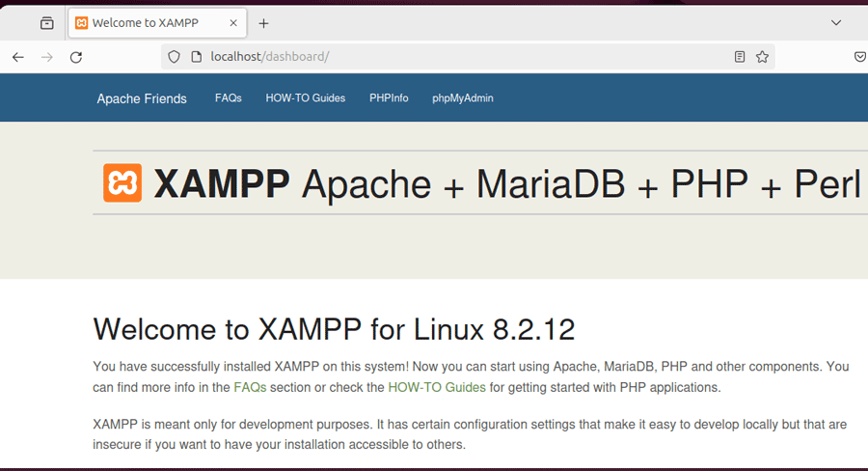
Task: Go back with the back arrow
Action: pyautogui.click(x=18, y=57)
